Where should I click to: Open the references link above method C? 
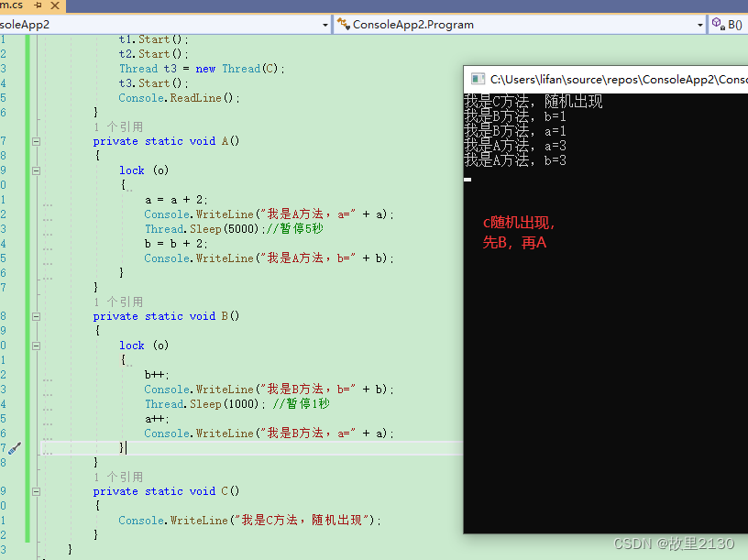tap(118, 477)
